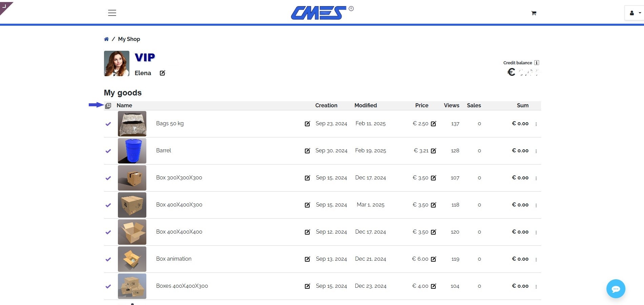644x305 pixels.
Task: Toggle the Box 300X300X300 checkmark
Action: coord(108,178)
